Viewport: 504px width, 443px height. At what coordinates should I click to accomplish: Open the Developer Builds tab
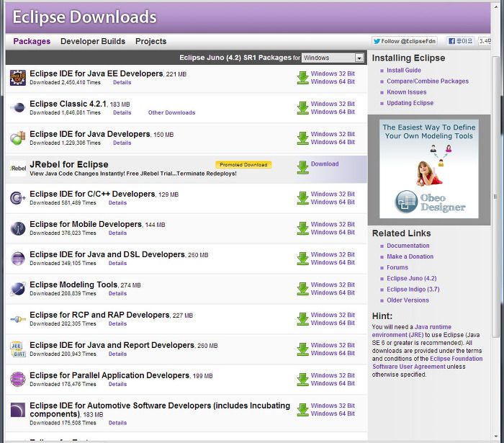point(93,42)
